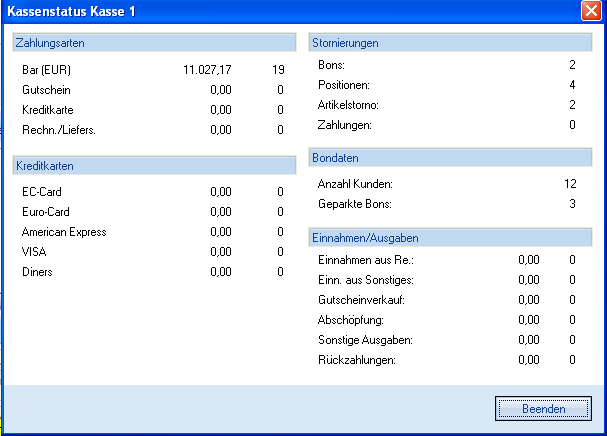Select the VISA row label
The height and width of the screenshot is (436, 607).
[x=34, y=252]
